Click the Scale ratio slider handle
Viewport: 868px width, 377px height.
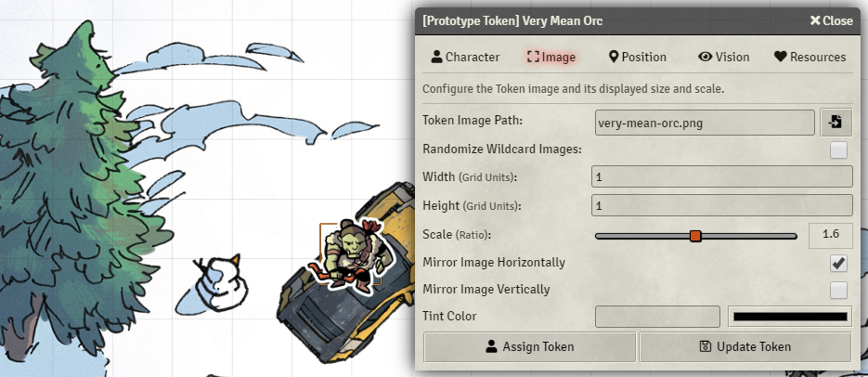(x=696, y=237)
